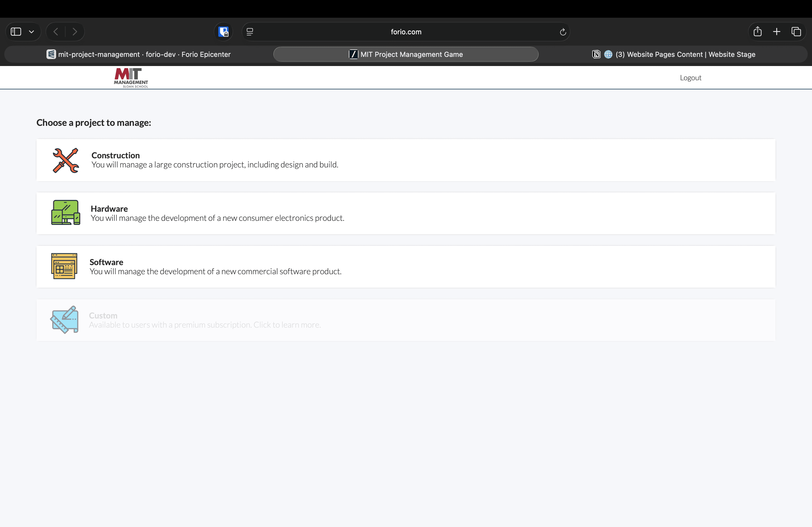812x527 pixels.
Task: Click the Logout link
Action: (690, 78)
